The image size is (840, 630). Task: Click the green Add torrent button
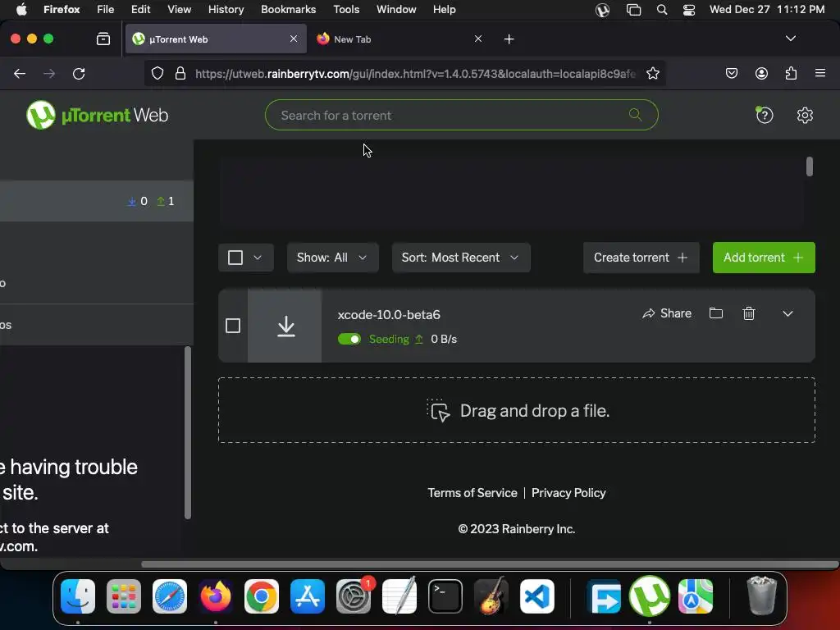tap(764, 258)
